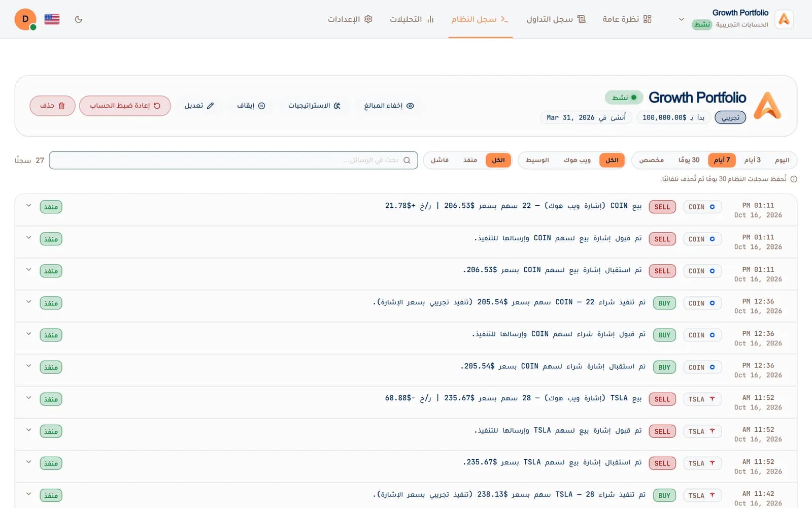
Task: Expand TSLA buy executed 238.13$ row
Action: click(x=28, y=494)
